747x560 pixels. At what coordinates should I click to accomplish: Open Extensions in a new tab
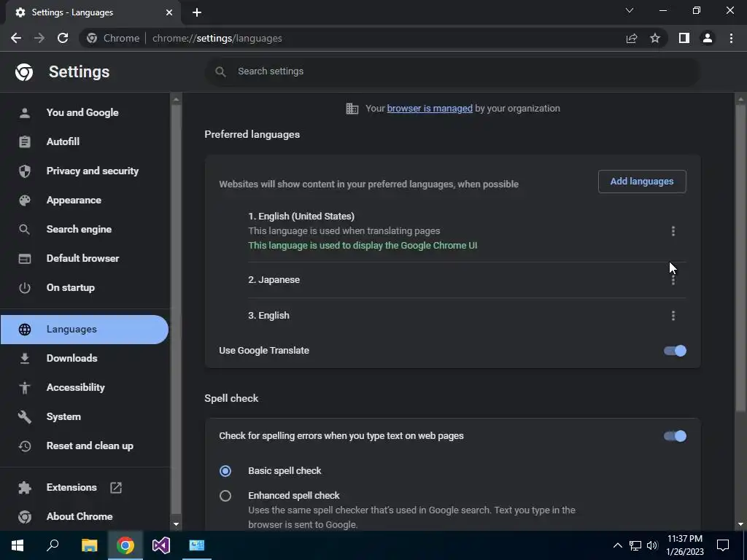pyautogui.click(x=85, y=487)
